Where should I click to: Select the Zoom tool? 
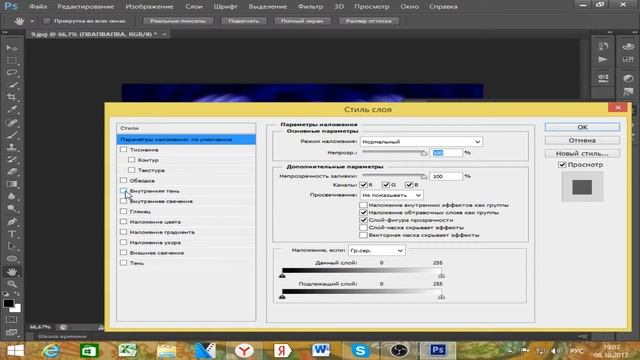(x=11, y=284)
